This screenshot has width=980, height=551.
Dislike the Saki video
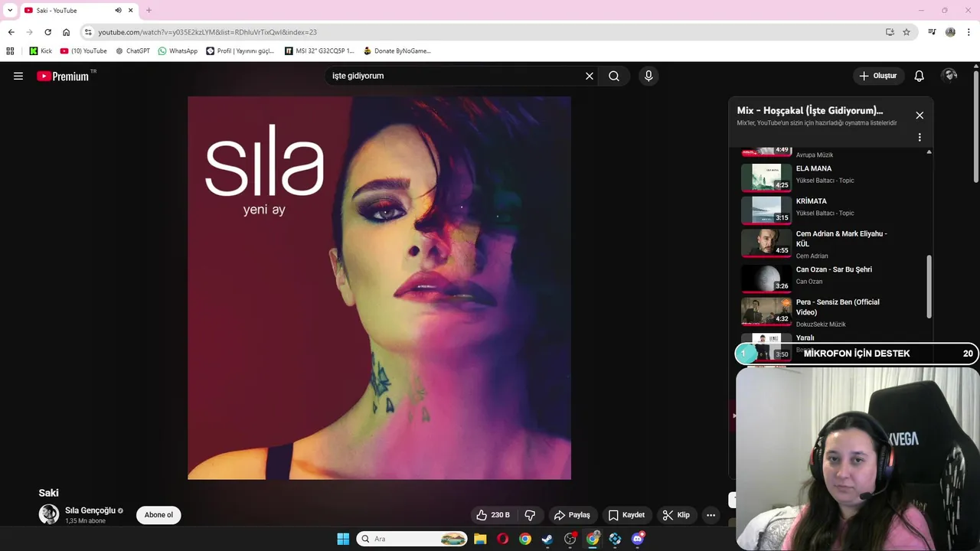[530, 515]
